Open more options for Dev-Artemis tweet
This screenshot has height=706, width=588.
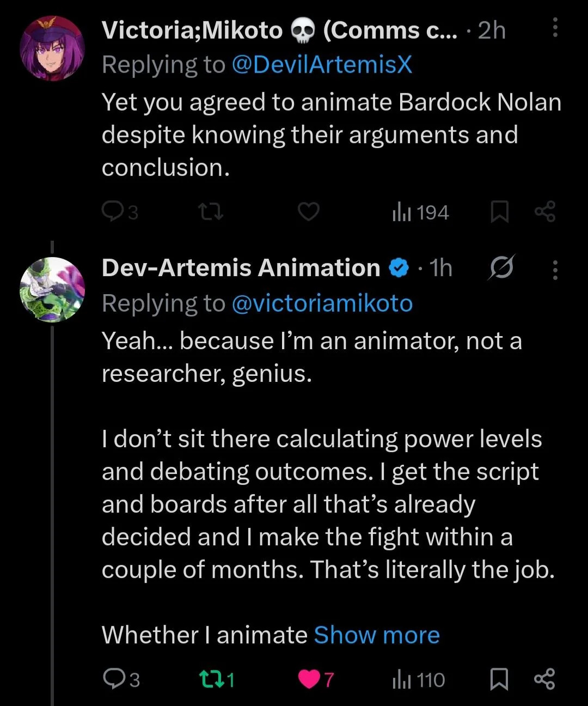555,270
